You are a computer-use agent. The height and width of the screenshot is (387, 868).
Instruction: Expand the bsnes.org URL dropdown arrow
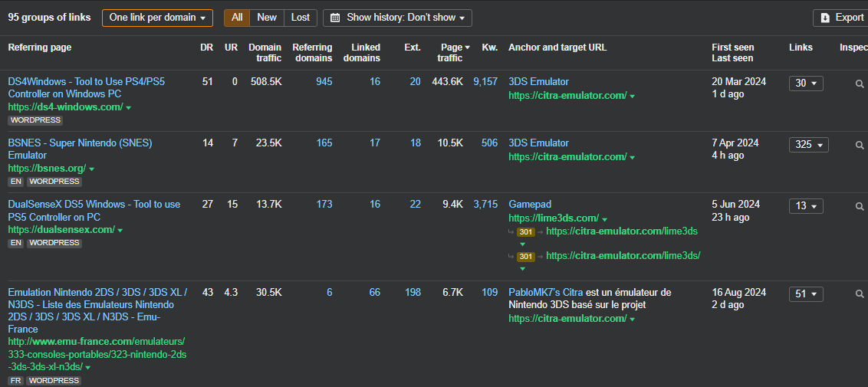point(92,169)
